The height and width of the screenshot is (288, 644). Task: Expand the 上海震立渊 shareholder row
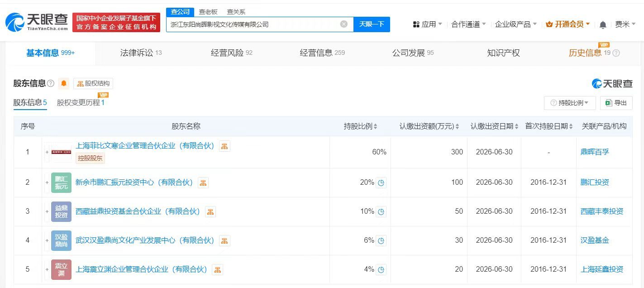(x=47, y=269)
